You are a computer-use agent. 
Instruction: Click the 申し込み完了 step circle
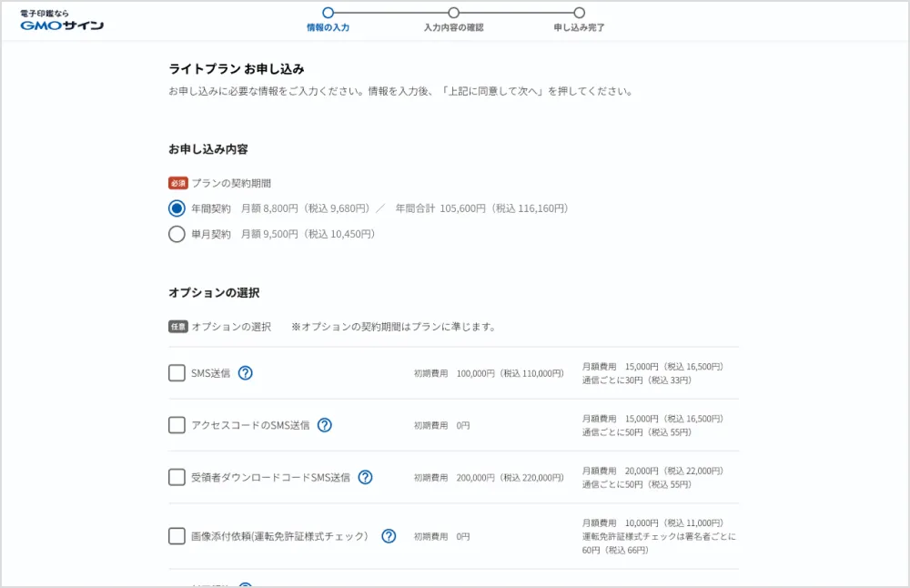[x=580, y=14]
